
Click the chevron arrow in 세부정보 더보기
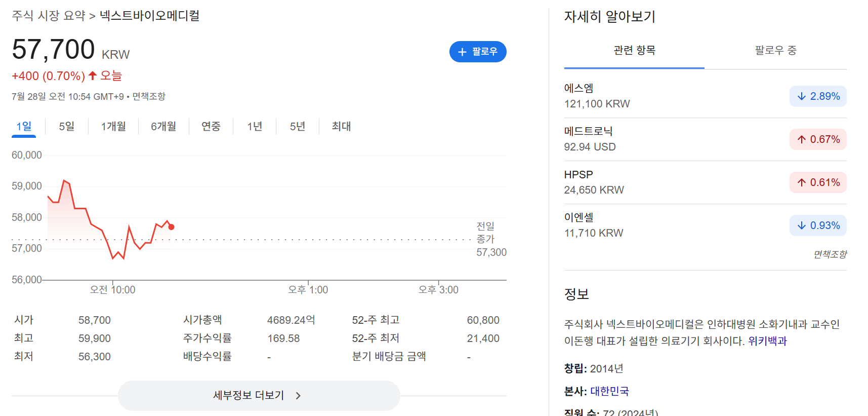pyautogui.click(x=298, y=396)
